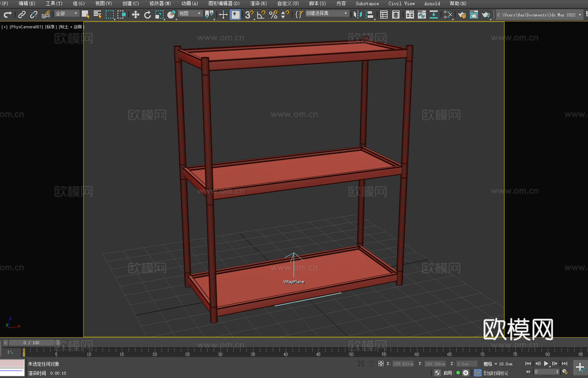588x378 pixels.
Task: Open the 编辑(E) menu
Action: 27,3
